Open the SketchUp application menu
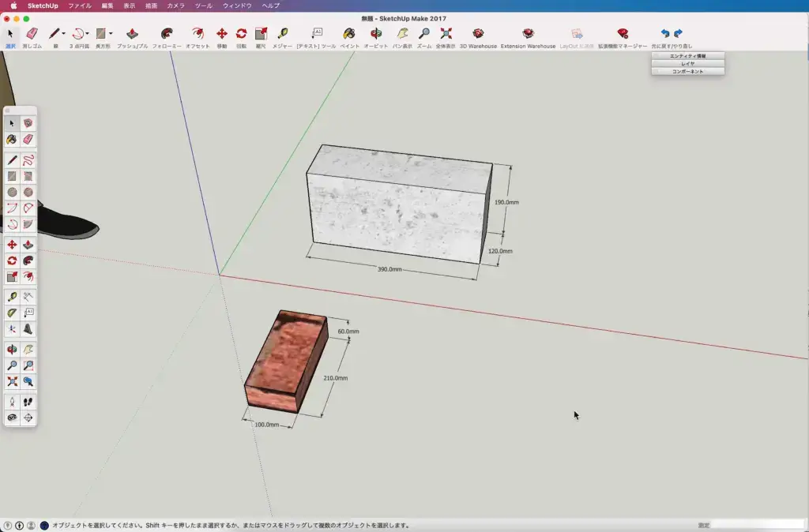Screen dimensions: 809x532 tap(43, 6)
